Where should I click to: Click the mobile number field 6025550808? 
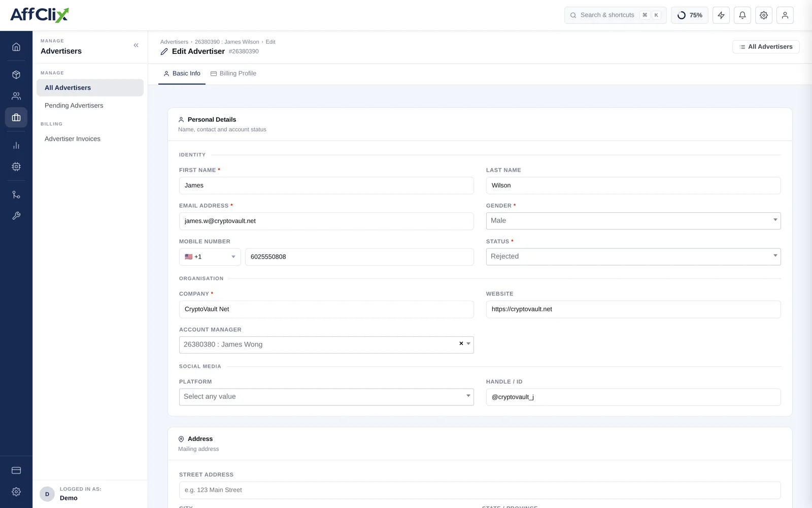(x=359, y=257)
